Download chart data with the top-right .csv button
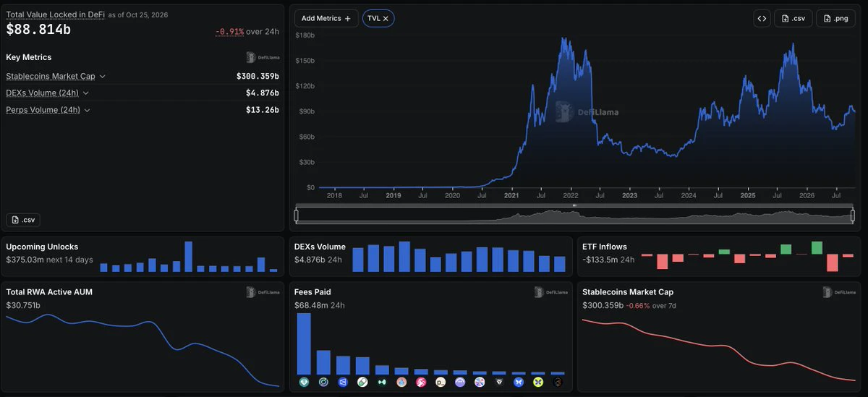 793,18
